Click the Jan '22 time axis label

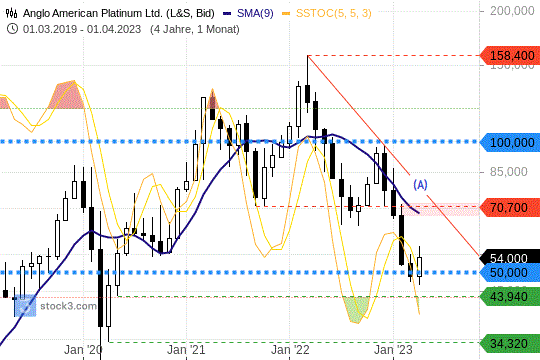tap(290, 350)
